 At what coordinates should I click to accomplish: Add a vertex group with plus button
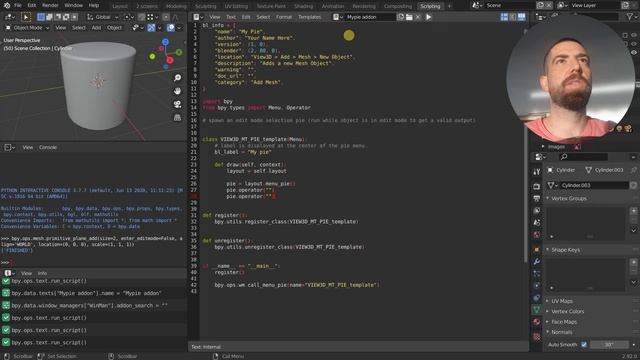(x=633, y=211)
